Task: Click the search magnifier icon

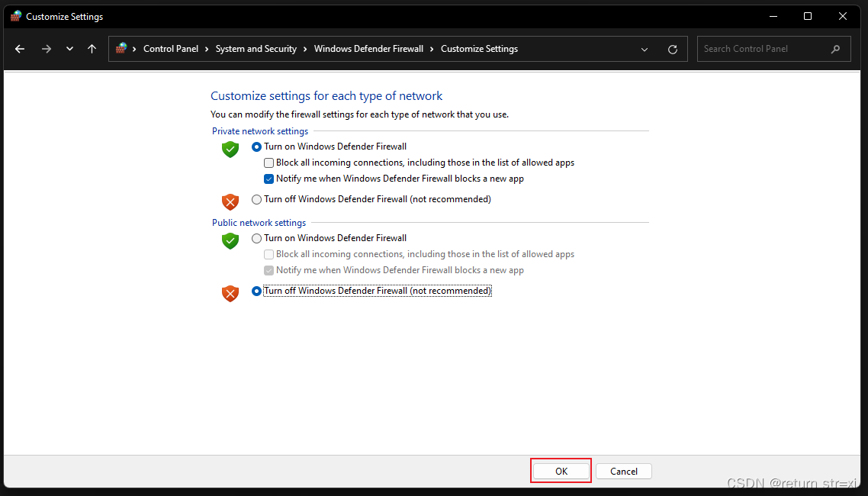Action: (836, 50)
